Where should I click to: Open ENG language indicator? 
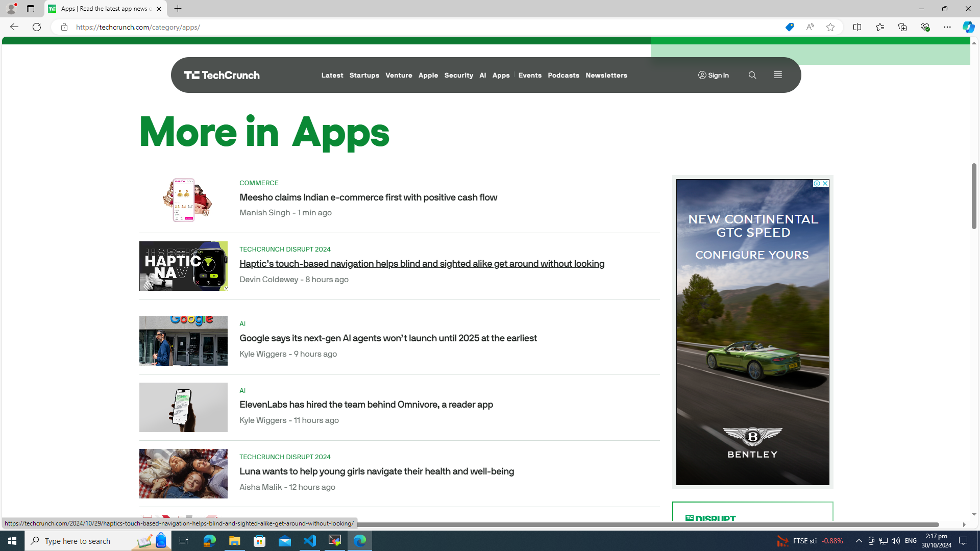911,541
